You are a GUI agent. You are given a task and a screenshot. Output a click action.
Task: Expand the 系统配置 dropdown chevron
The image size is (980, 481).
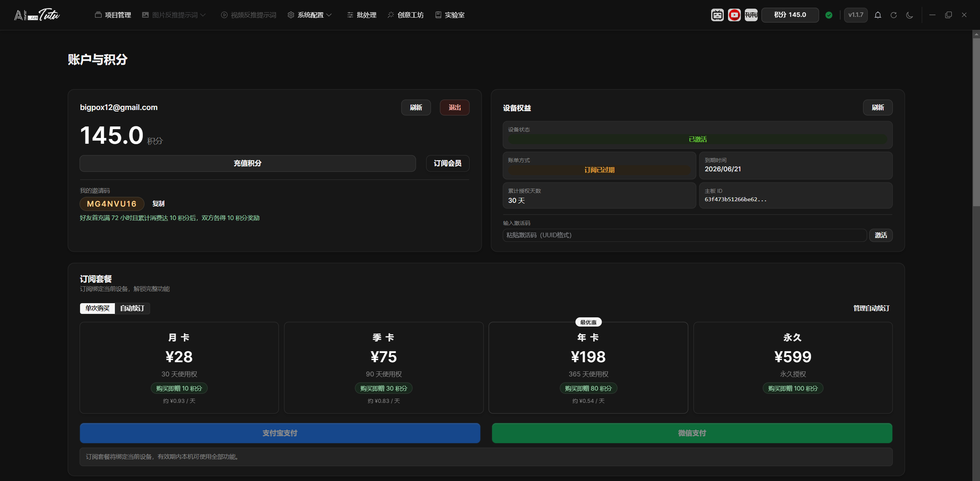329,15
